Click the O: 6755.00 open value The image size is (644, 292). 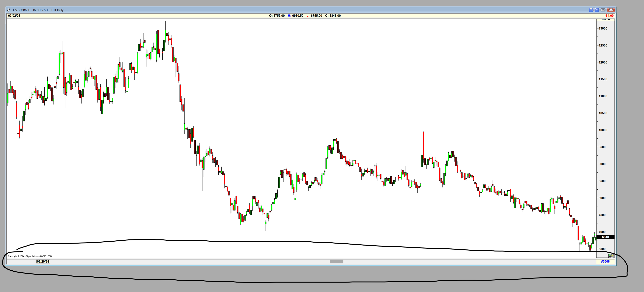277,16
